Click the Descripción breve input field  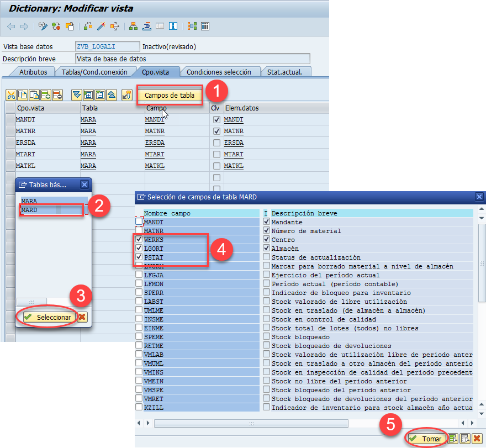tap(193, 59)
